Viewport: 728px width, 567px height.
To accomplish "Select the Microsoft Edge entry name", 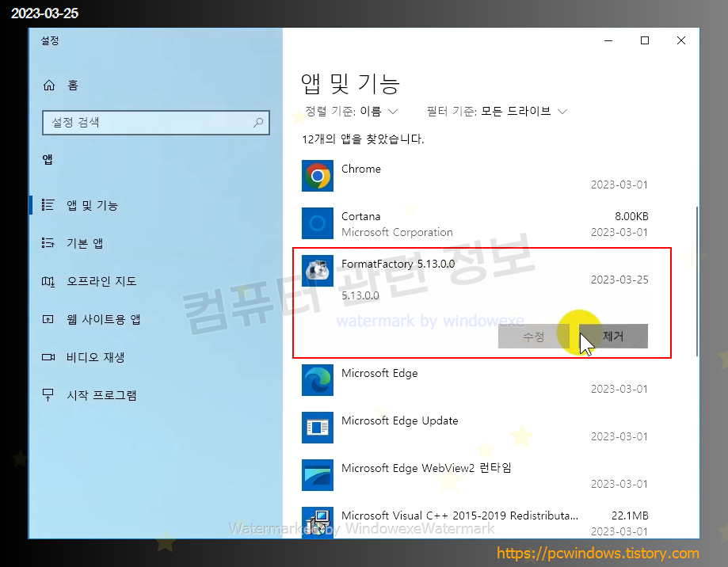I will coord(379,373).
